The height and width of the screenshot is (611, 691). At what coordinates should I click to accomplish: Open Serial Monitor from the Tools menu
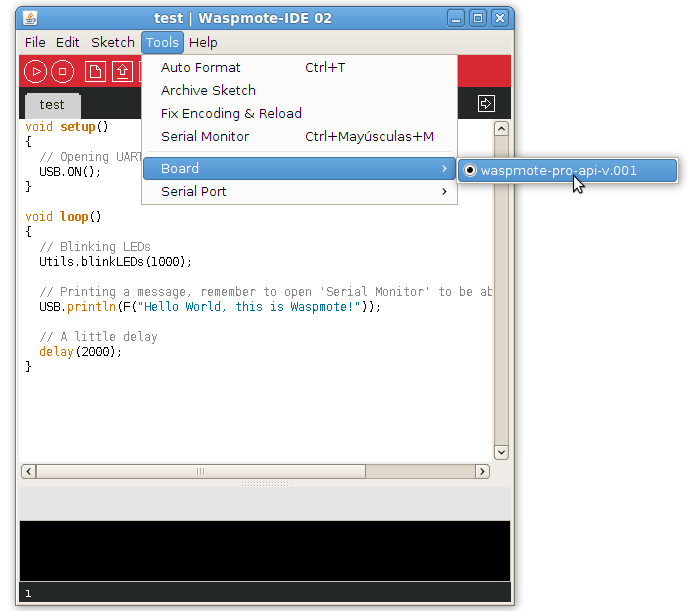[299, 137]
